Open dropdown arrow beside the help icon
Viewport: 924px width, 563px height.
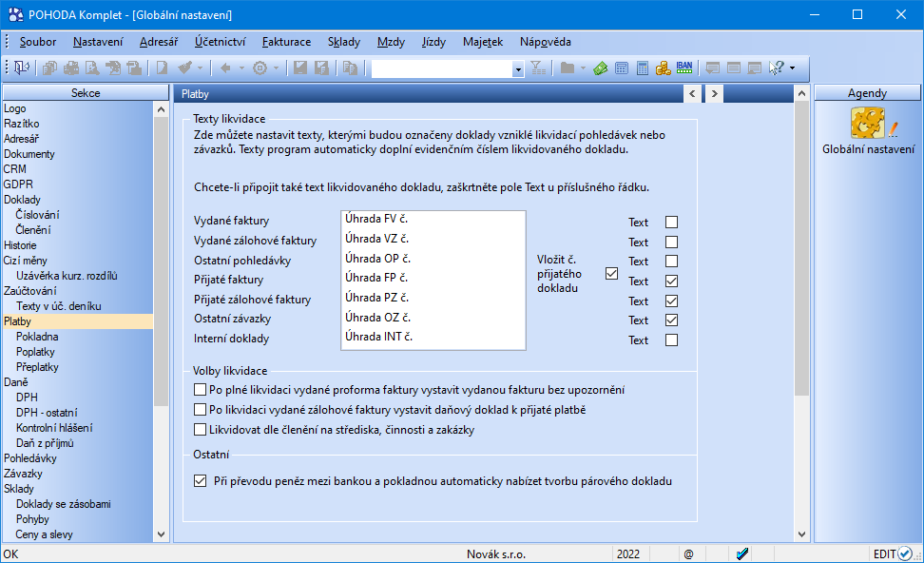tap(792, 68)
